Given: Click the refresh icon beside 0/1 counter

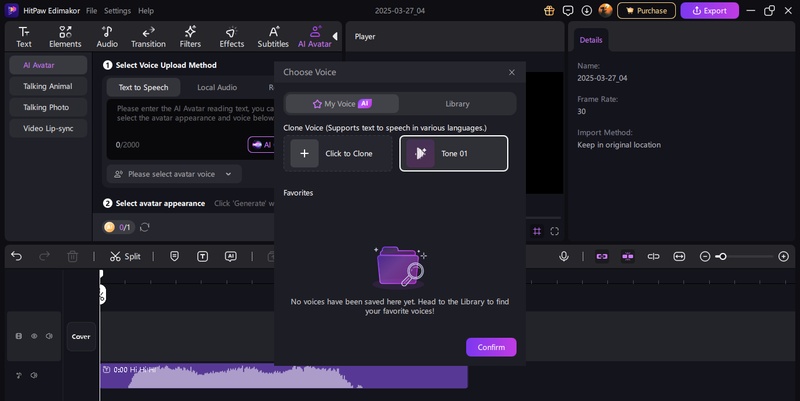Looking at the screenshot, I should pos(146,227).
